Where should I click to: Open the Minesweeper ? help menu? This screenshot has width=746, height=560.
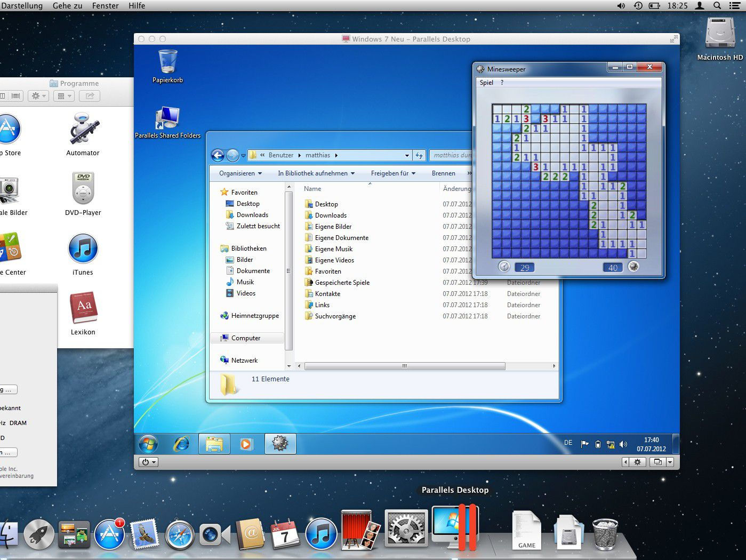502,83
